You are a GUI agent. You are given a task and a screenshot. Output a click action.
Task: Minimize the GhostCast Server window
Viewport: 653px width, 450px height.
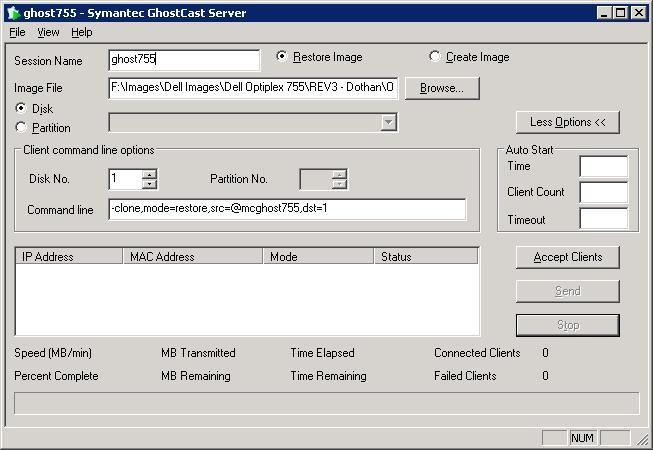tap(604, 13)
